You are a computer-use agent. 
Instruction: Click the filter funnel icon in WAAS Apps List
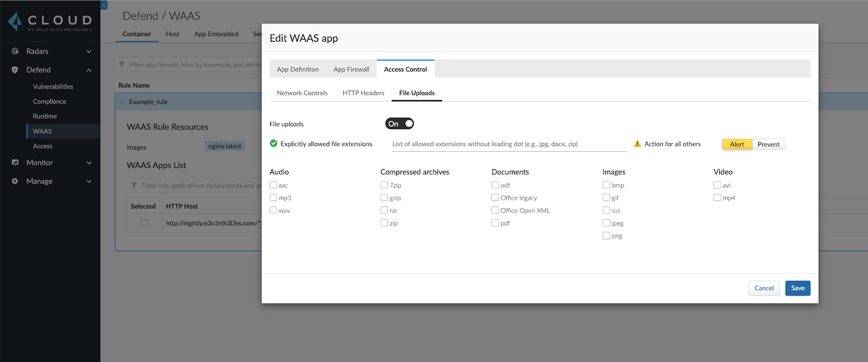coord(134,185)
